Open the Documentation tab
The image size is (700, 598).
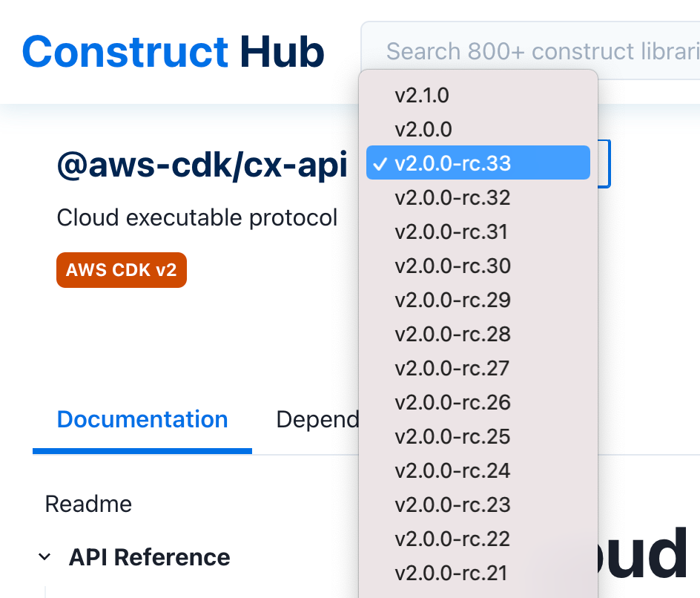pyautogui.click(x=142, y=419)
